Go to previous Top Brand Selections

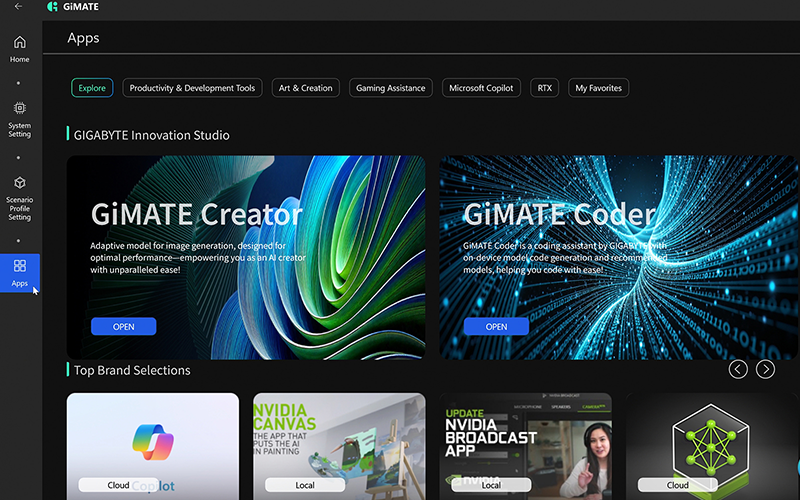pyautogui.click(x=738, y=369)
